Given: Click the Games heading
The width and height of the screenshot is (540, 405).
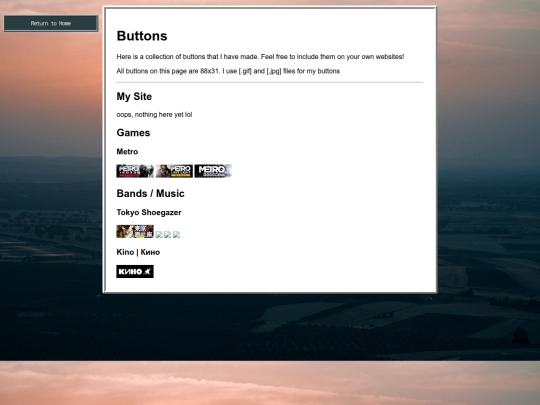Looking at the screenshot, I should pos(133,133).
